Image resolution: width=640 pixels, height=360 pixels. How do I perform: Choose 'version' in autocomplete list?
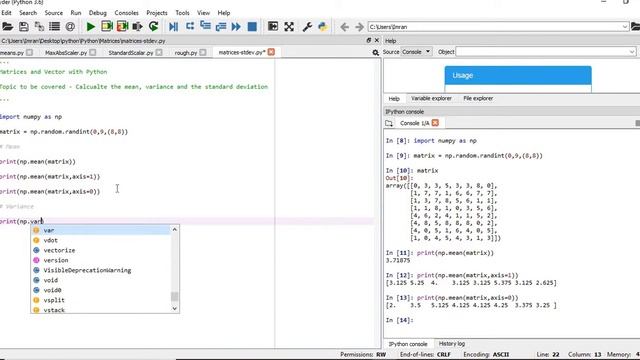pos(101,260)
